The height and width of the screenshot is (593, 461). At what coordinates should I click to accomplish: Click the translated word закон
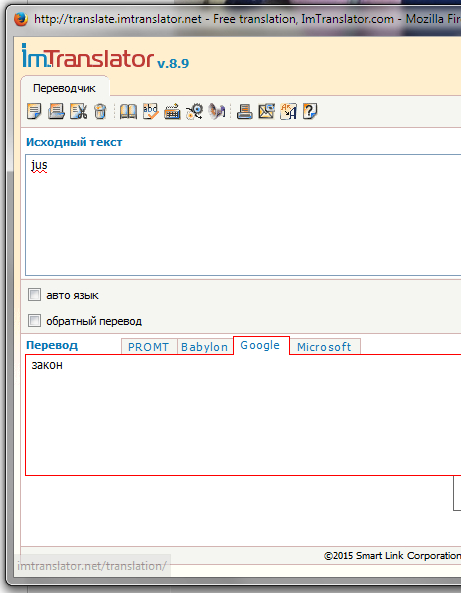tap(47, 365)
